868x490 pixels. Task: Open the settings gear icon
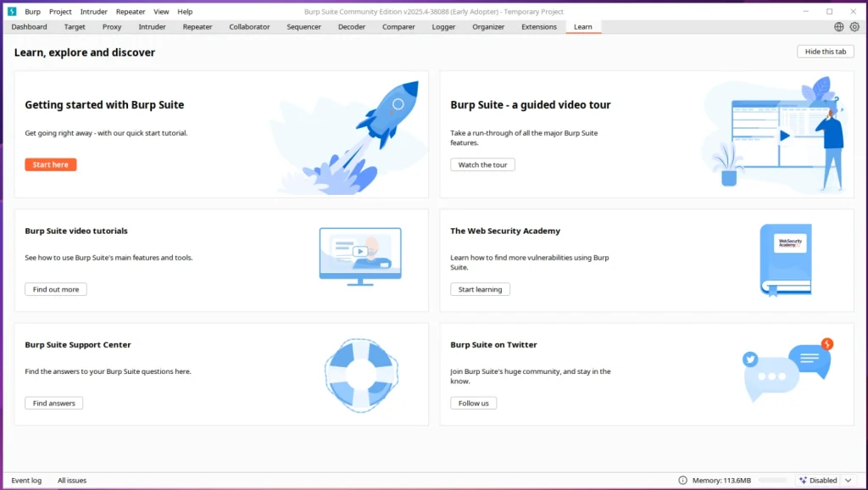click(x=854, y=26)
